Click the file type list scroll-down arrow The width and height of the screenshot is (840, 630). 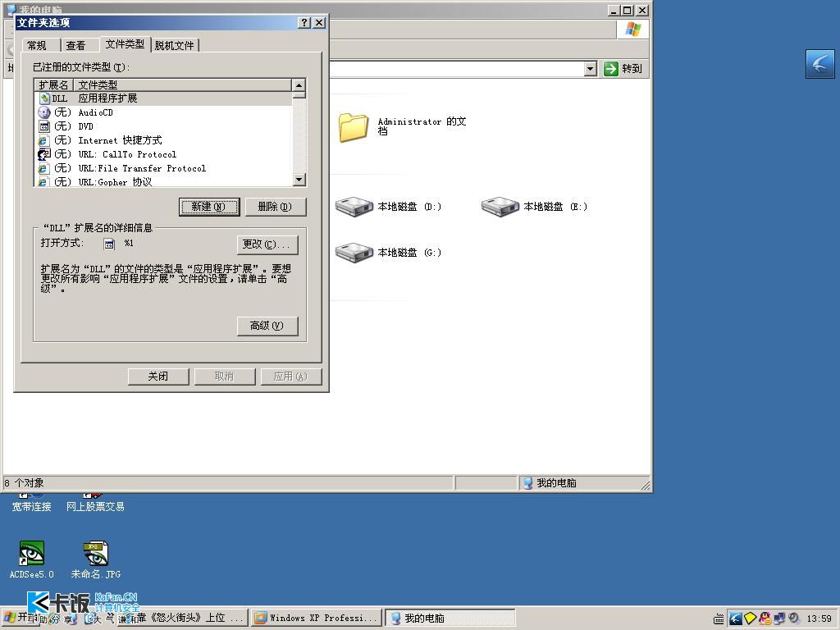coord(299,180)
